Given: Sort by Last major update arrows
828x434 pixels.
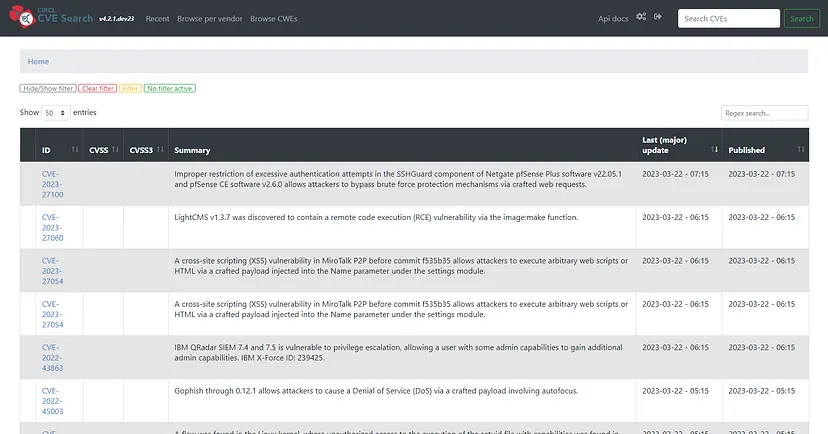Looking at the screenshot, I should 714,150.
